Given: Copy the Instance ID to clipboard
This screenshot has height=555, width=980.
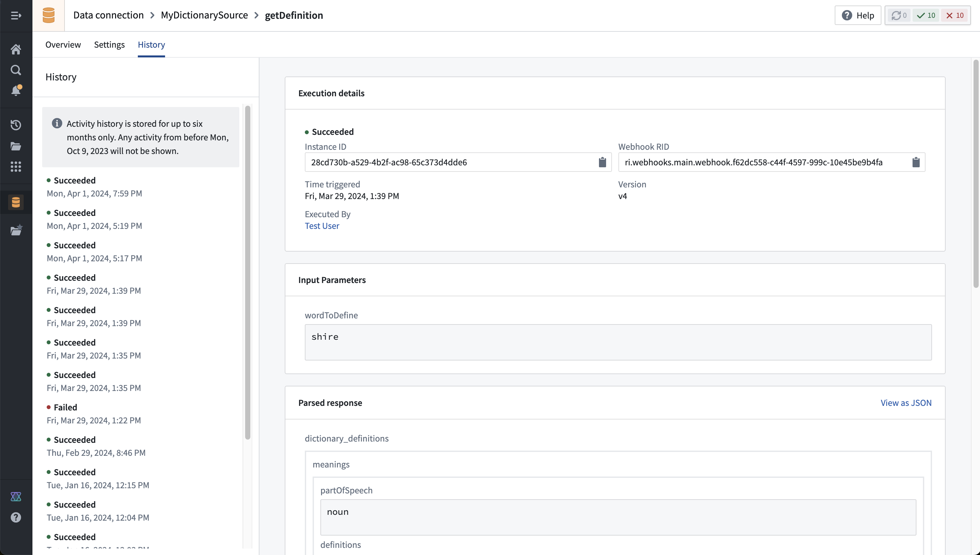Looking at the screenshot, I should coord(602,162).
